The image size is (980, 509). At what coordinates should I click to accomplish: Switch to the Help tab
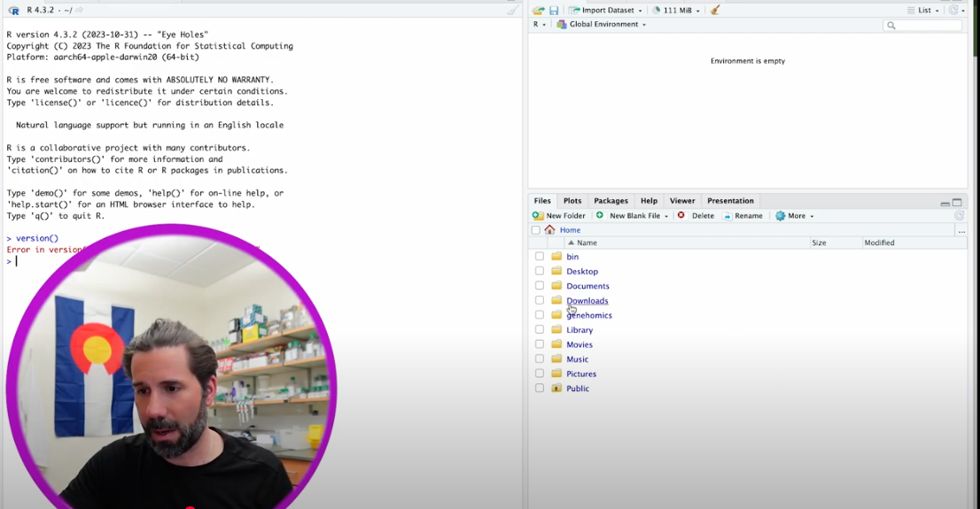649,200
